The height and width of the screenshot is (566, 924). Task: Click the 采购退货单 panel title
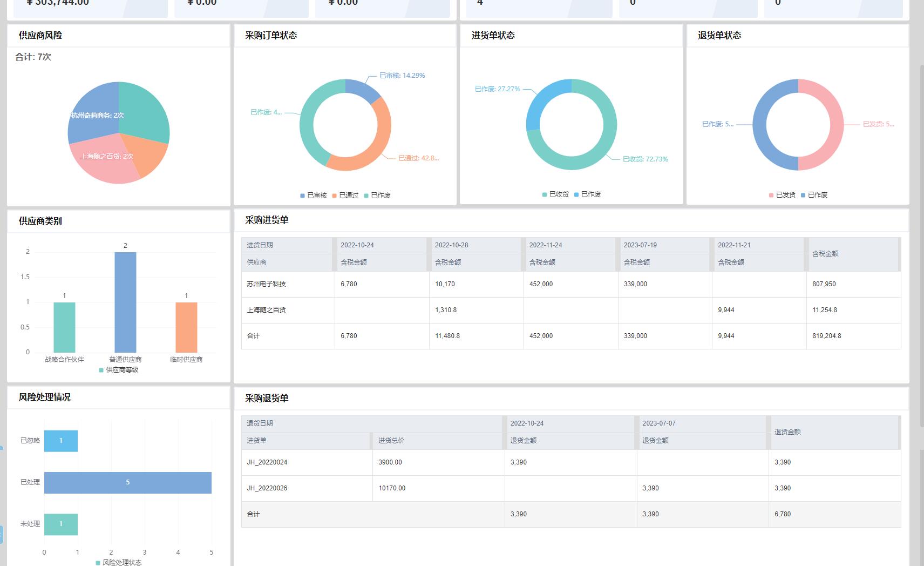[267, 398]
